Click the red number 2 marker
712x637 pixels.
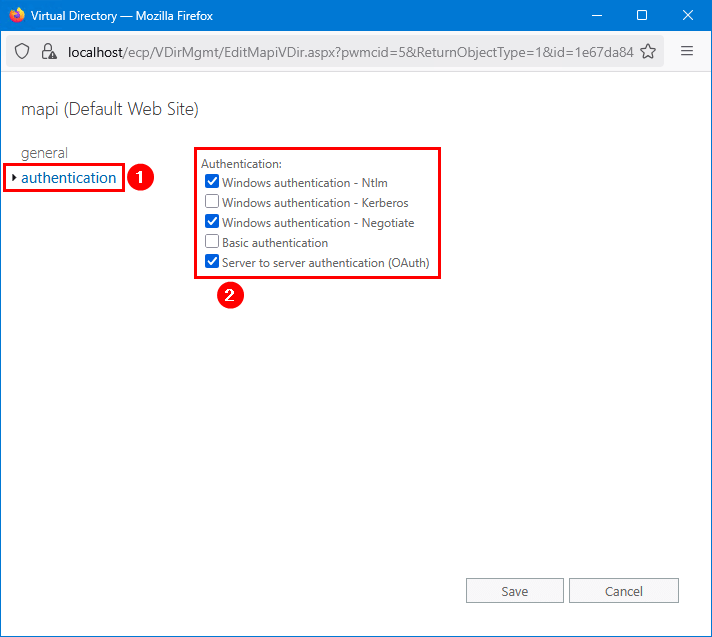click(231, 296)
